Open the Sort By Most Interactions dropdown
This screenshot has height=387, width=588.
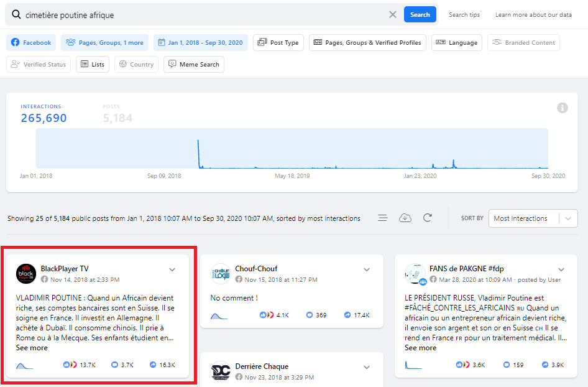point(533,218)
